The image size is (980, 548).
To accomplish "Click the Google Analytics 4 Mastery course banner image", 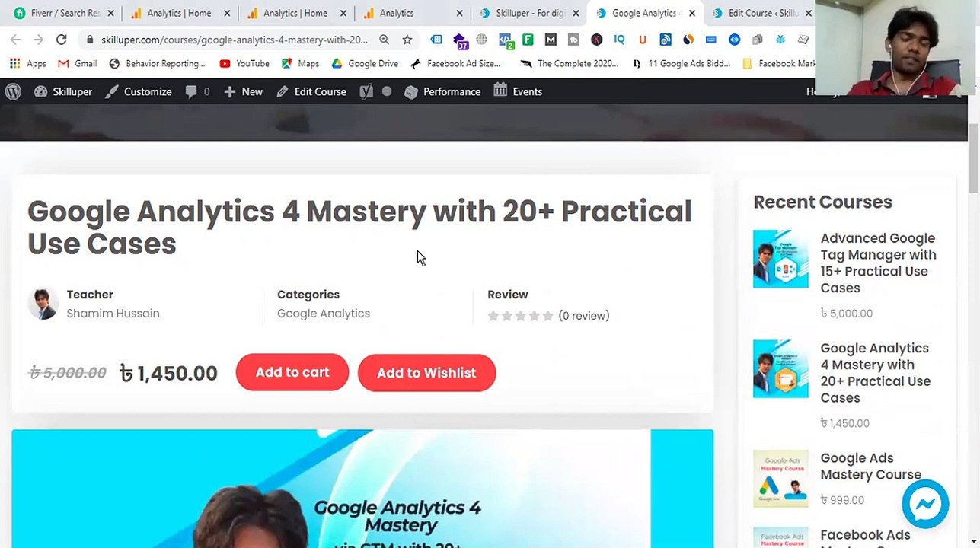I will click(x=362, y=489).
